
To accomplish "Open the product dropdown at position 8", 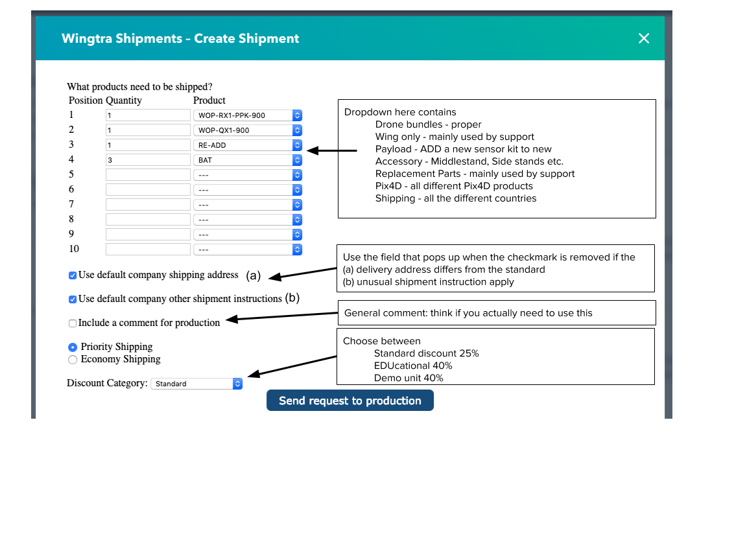I will [x=248, y=220].
